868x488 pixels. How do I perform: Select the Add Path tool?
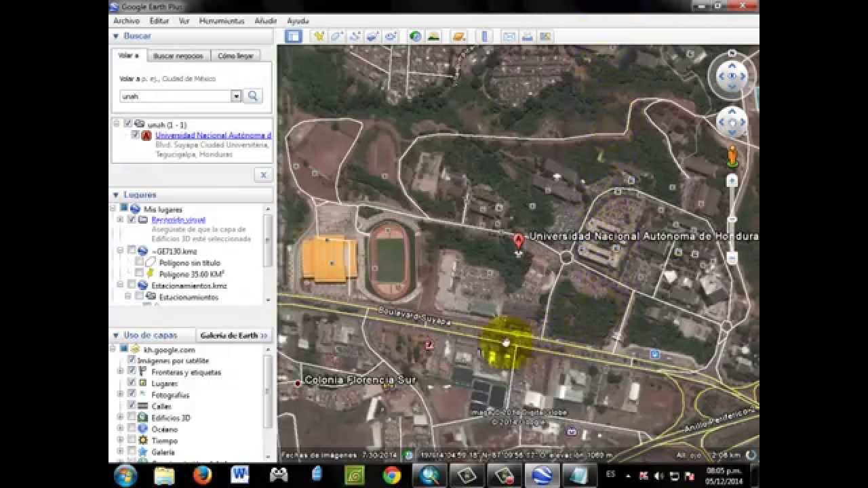[x=355, y=37]
